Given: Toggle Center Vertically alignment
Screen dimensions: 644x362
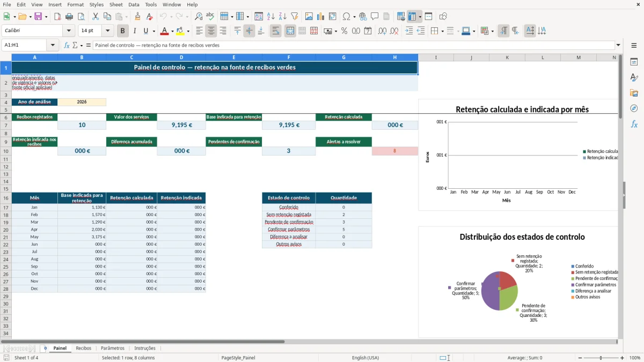Looking at the screenshot, I should point(249,31).
